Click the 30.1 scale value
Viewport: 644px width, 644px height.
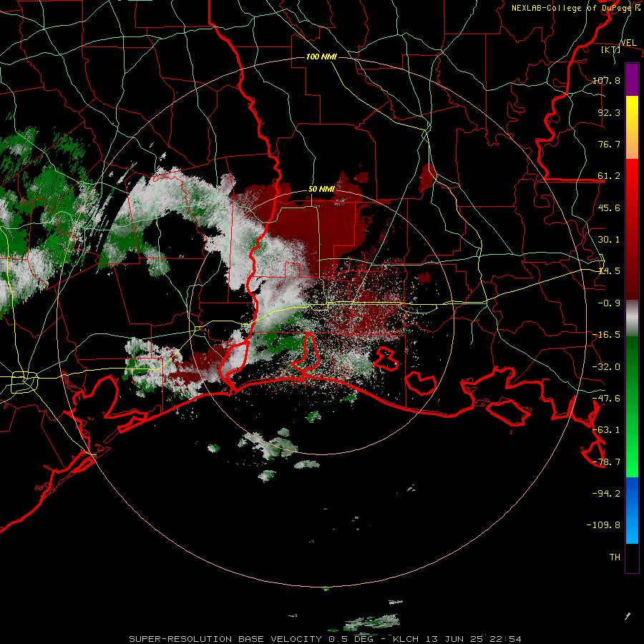609,240
